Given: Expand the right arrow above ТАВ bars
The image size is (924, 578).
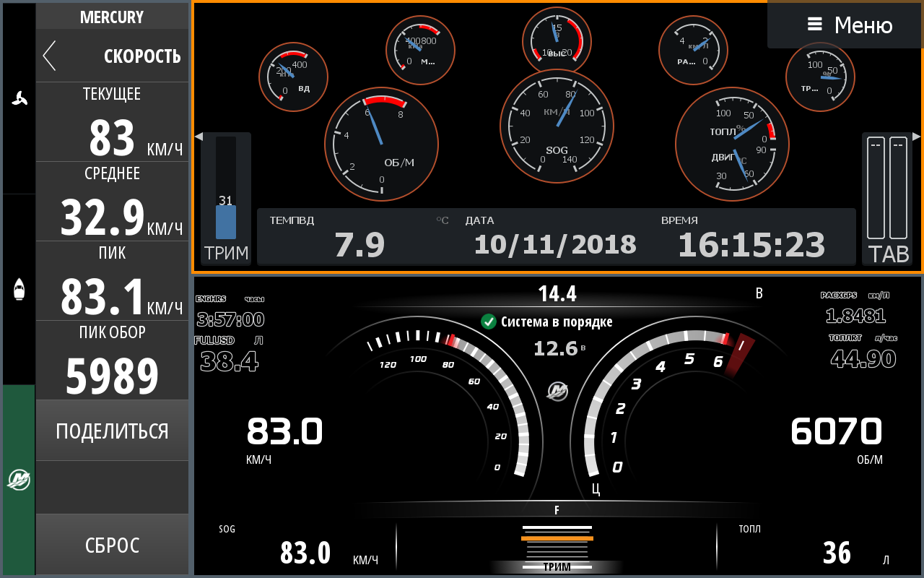Looking at the screenshot, I should [x=916, y=136].
